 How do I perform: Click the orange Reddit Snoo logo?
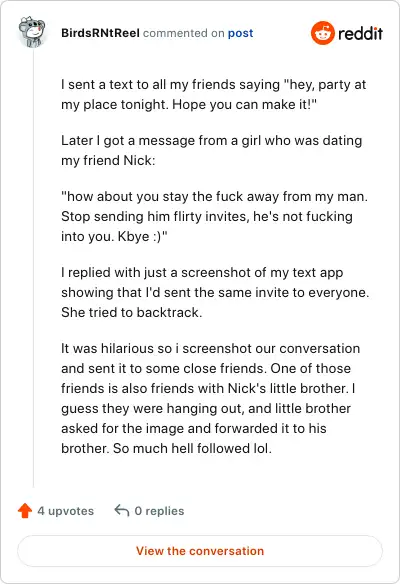(x=323, y=33)
